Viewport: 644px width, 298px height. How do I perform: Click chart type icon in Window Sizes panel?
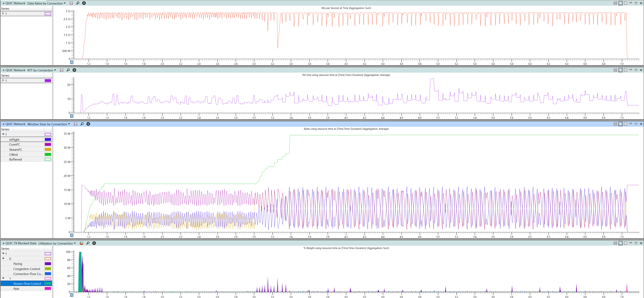coord(76,124)
